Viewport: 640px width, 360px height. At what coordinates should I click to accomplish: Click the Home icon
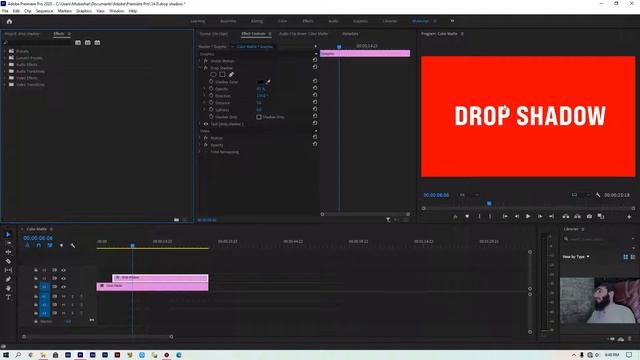(9, 21)
